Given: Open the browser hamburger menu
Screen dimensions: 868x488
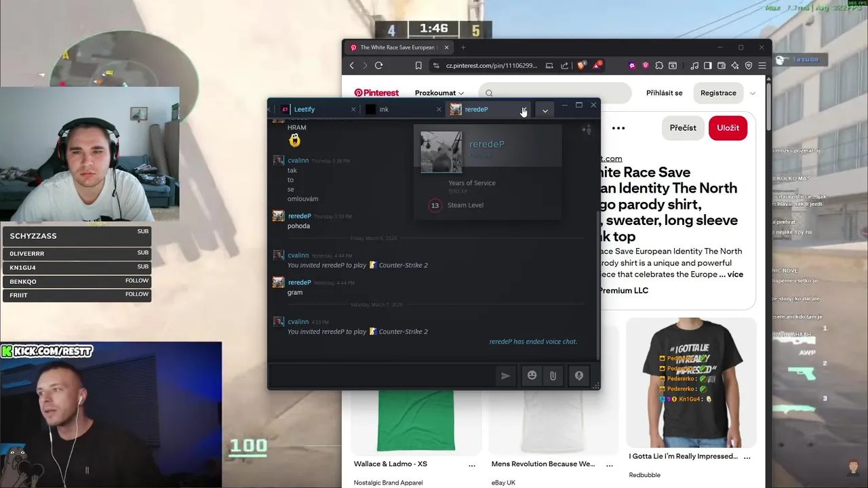Looking at the screenshot, I should click(762, 66).
